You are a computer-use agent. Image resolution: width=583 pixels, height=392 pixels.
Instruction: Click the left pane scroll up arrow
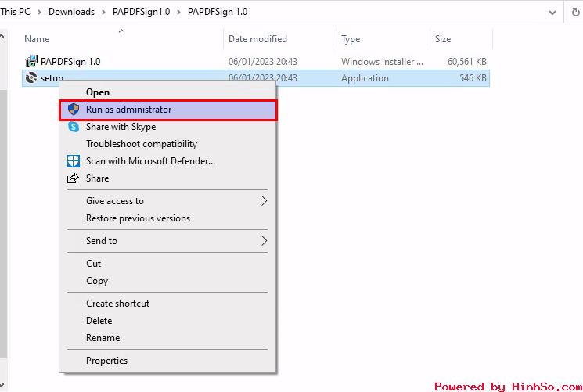tap(2, 37)
